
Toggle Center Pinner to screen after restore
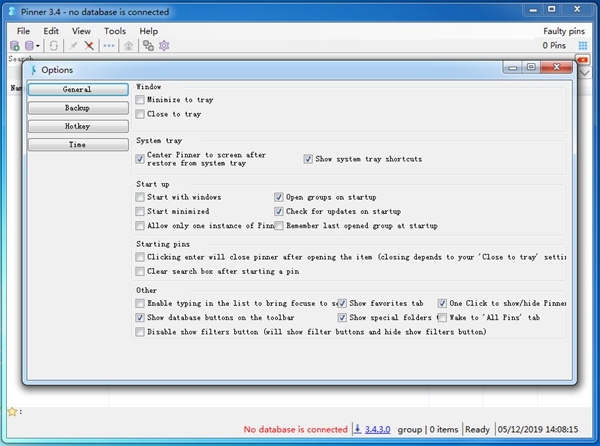(140, 159)
